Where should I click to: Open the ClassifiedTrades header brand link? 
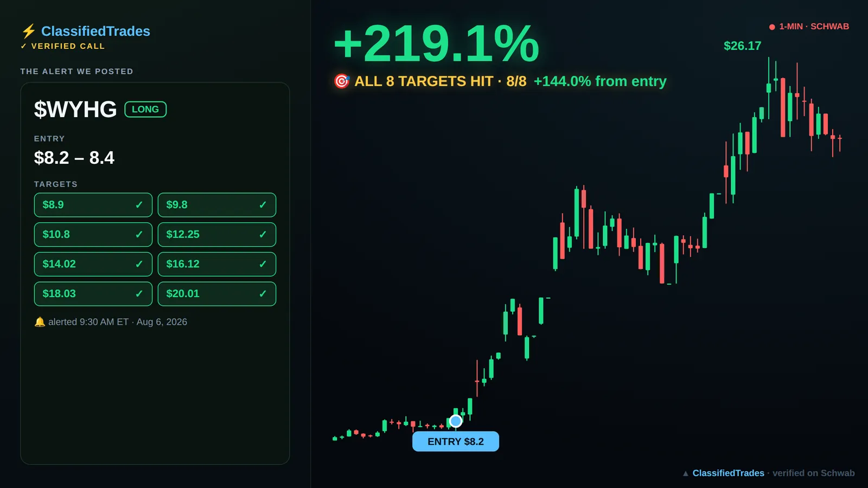[95, 31]
